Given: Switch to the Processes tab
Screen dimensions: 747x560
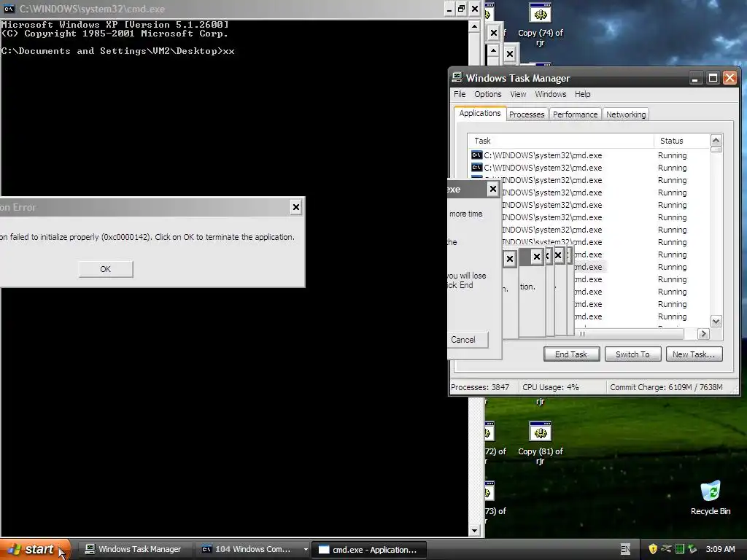Looking at the screenshot, I should (x=527, y=114).
